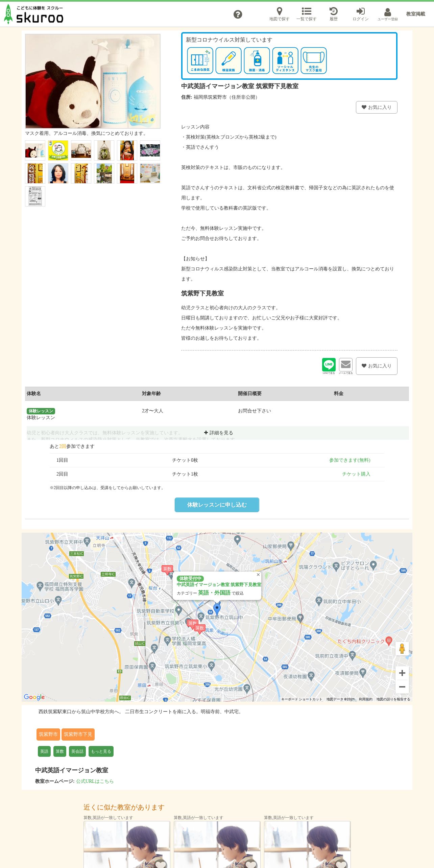This screenshot has width=434, height=868.
Task: Click 体験レッスンに申し込む button
Action: tap(217, 505)
